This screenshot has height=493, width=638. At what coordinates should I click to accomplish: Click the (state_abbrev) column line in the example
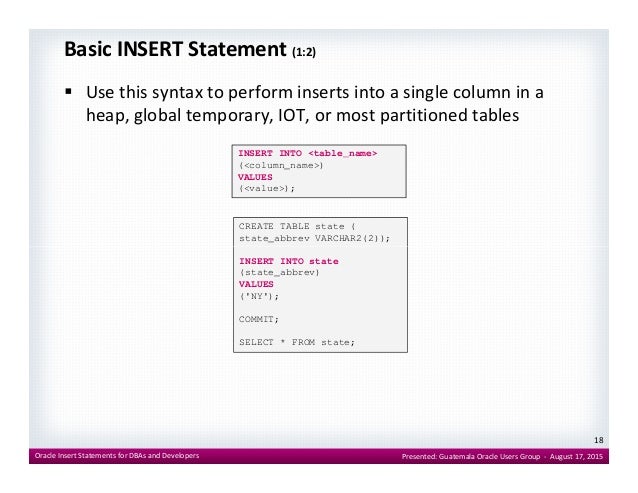tap(280, 272)
